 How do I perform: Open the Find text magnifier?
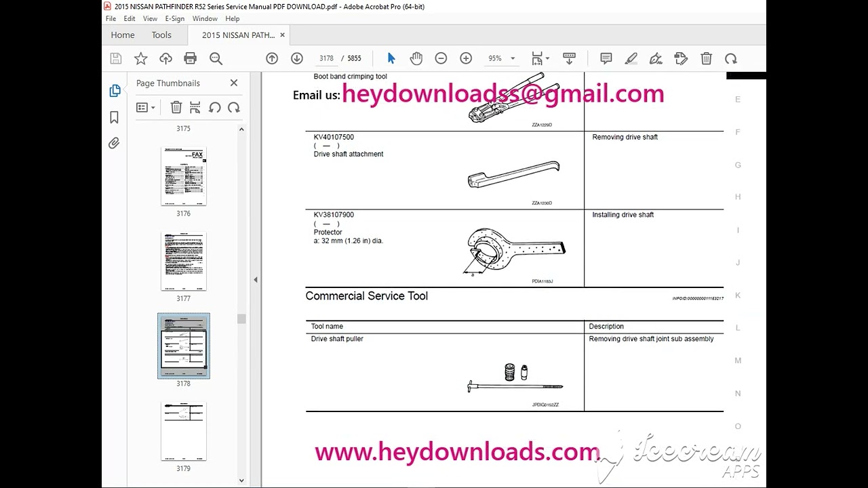click(216, 58)
